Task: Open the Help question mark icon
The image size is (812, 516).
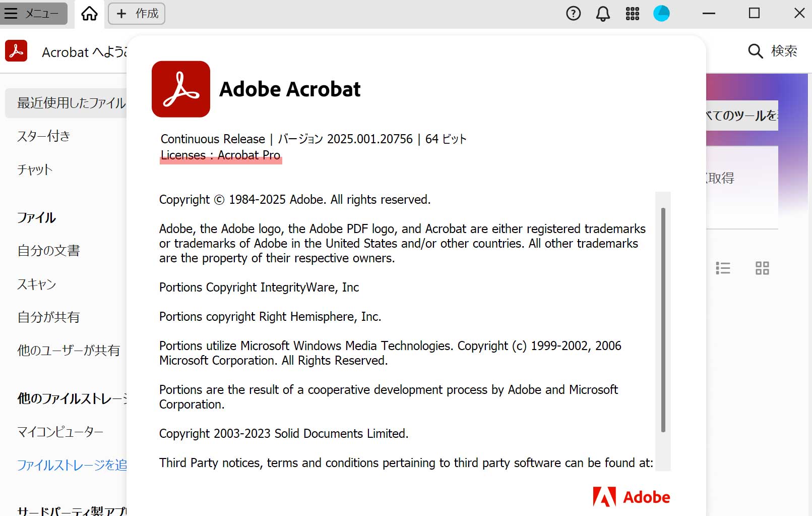Action: tap(573, 14)
